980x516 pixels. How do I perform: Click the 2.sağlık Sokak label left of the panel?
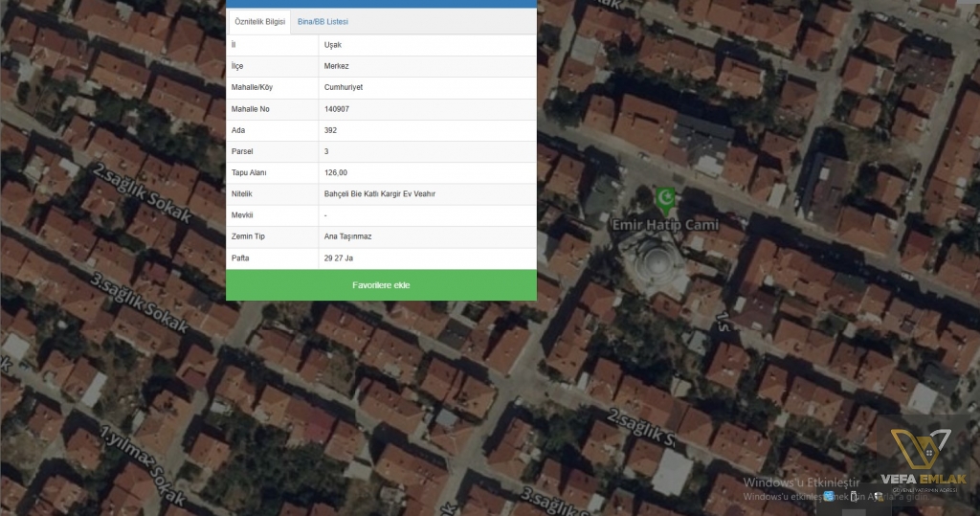[x=142, y=191]
